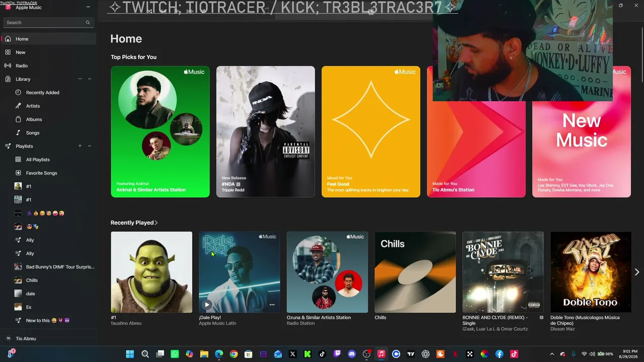Show hidden system tray icons
Image resolution: width=644 pixels, height=362 pixels.
(552, 354)
